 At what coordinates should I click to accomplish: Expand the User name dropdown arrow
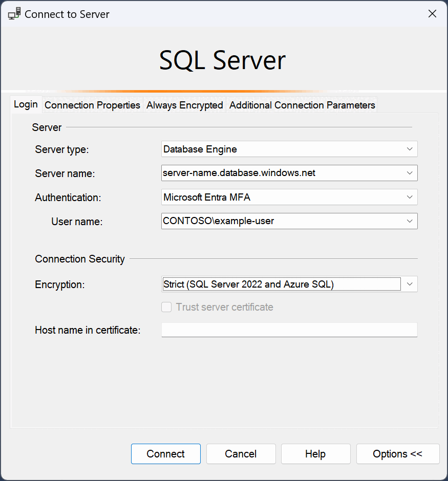pos(409,221)
